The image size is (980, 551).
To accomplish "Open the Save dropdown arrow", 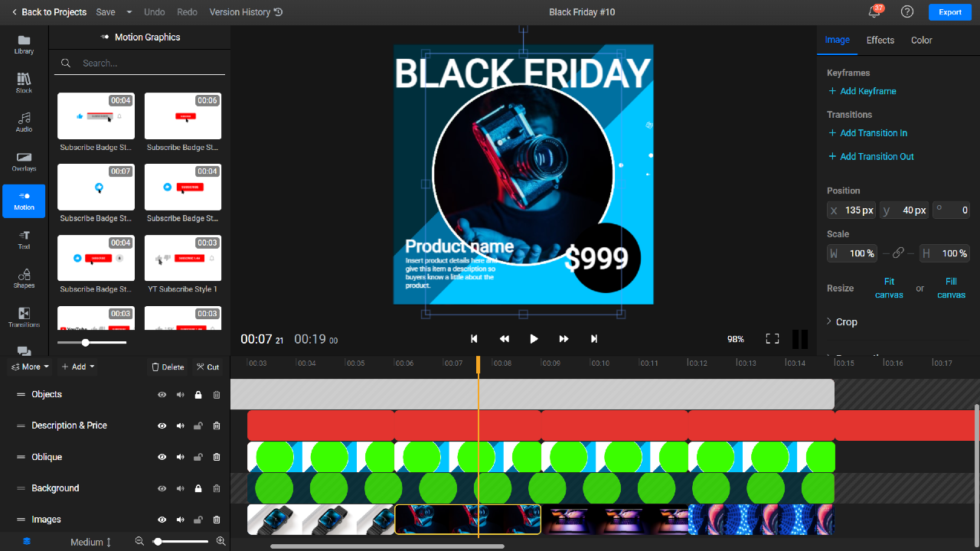I will [x=129, y=12].
